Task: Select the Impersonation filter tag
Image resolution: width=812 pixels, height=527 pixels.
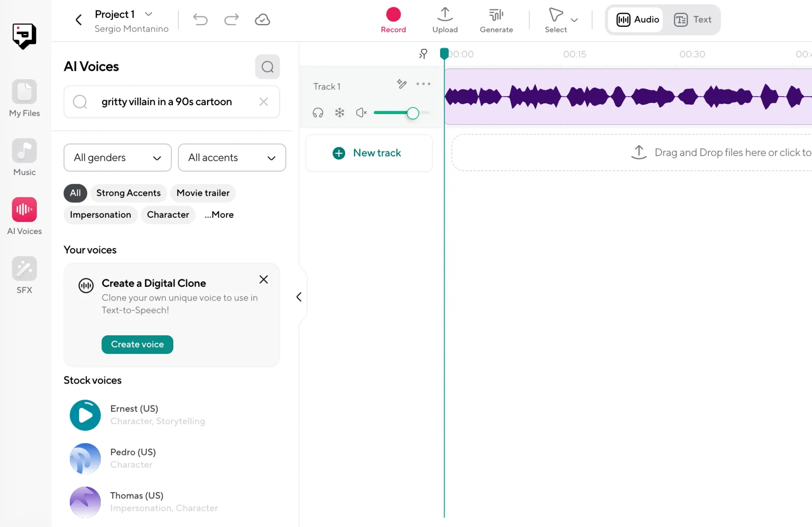Action: (100, 215)
